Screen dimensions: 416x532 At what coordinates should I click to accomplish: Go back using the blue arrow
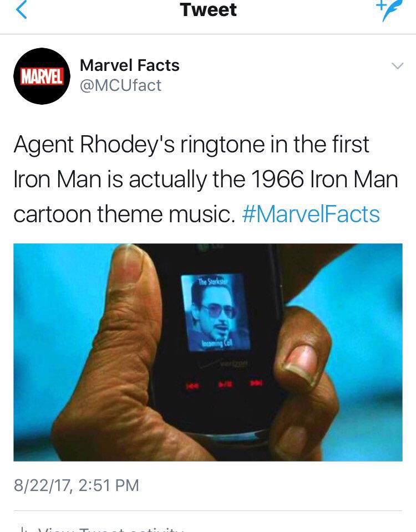click(x=22, y=9)
